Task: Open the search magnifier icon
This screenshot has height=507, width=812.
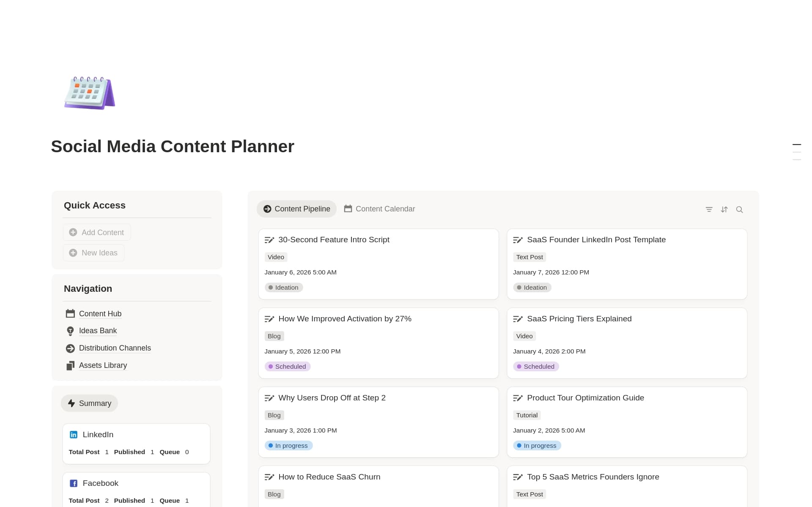Action: 739,209
